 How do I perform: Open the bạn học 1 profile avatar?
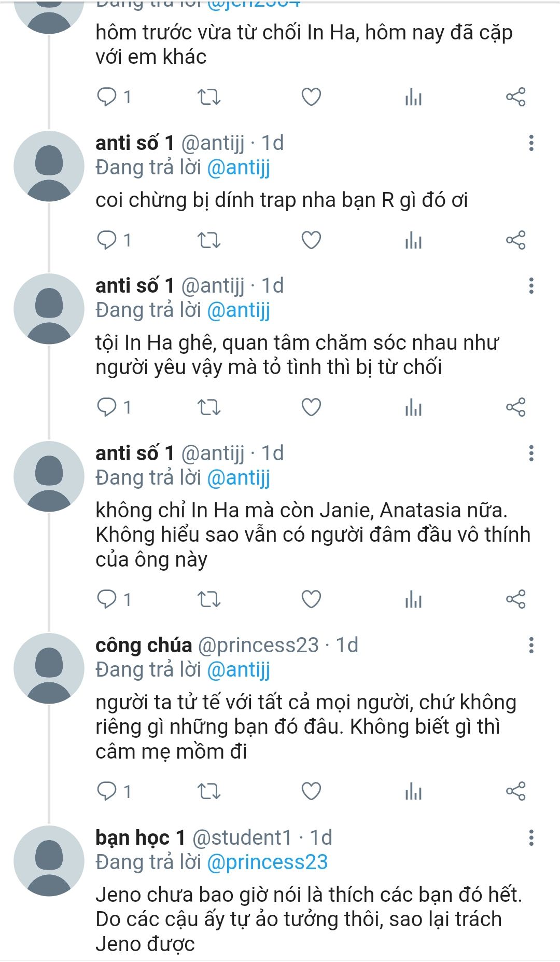(x=49, y=861)
